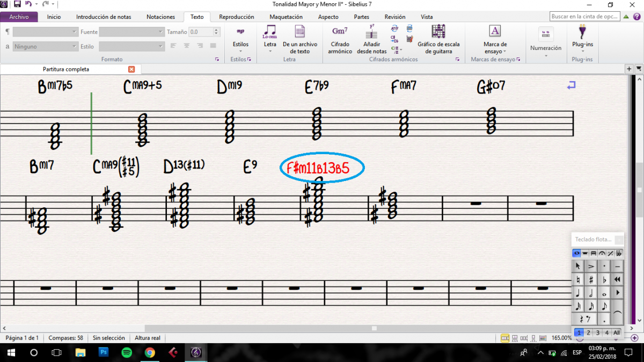Viewport: 644px width, 362px height.
Task: Select quarter note on floating keypad
Action: (578, 293)
